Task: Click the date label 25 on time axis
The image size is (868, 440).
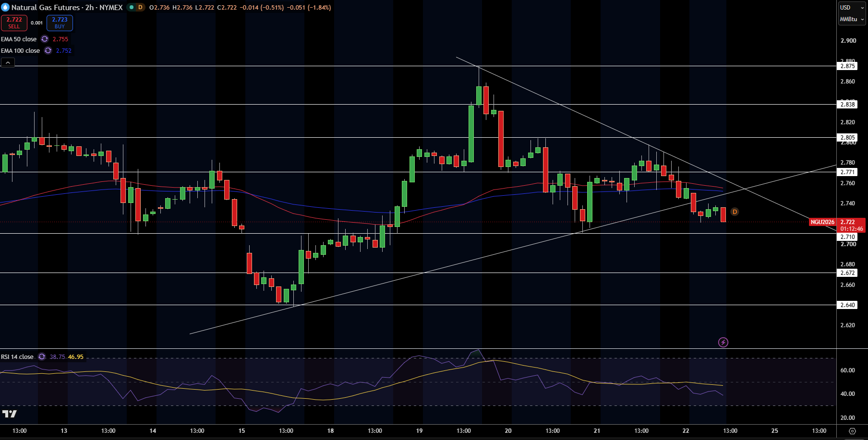Action: click(x=774, y=431)
